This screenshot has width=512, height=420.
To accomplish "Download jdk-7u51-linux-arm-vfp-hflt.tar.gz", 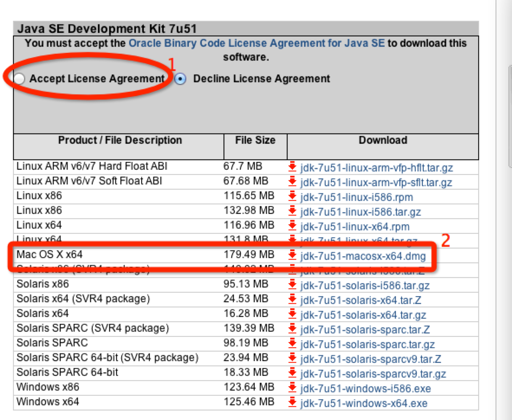I will (x=376, y=168).
